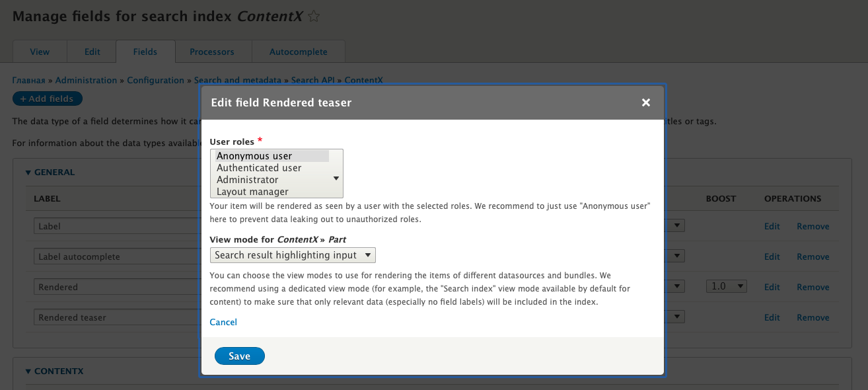868x390 pixels.
Task: Cancel editing the field
Action: click(223, 322)
